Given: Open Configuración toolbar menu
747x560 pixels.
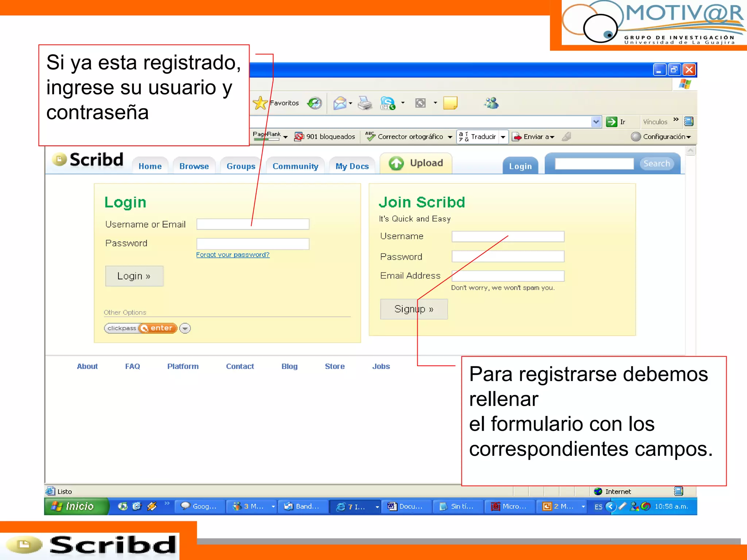Looking at the screenshot, I should point(661,137).
